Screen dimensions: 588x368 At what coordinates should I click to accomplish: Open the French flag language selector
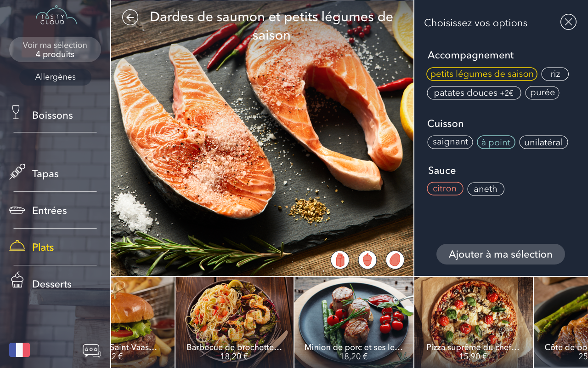tap(19, 350)
